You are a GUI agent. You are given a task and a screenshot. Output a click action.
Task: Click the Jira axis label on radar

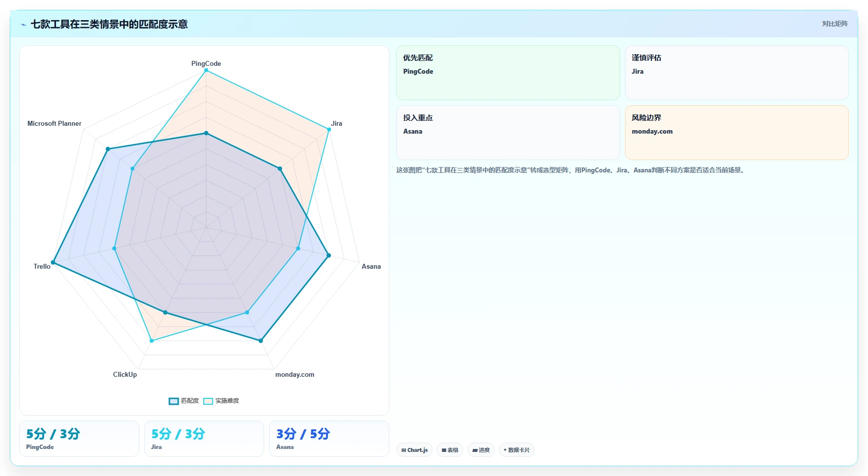point(336,123)
